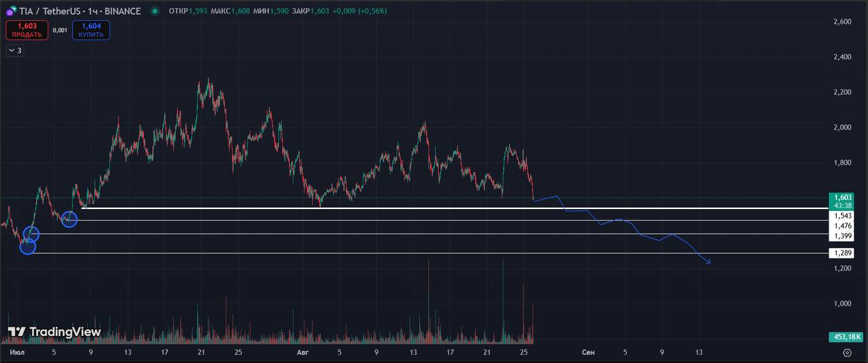Click the 1,200 price axis tick
The height and width of the screenshot is (363, 868).
(842, 269)
